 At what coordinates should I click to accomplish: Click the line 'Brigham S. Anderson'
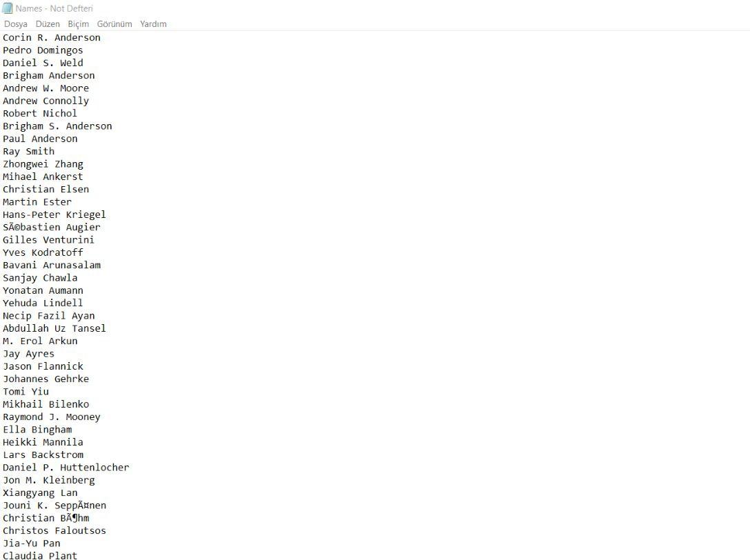57,126
